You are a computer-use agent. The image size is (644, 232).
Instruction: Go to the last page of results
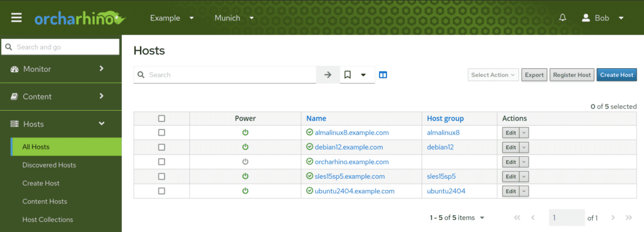pyautogui.click(x=628, y=218)
